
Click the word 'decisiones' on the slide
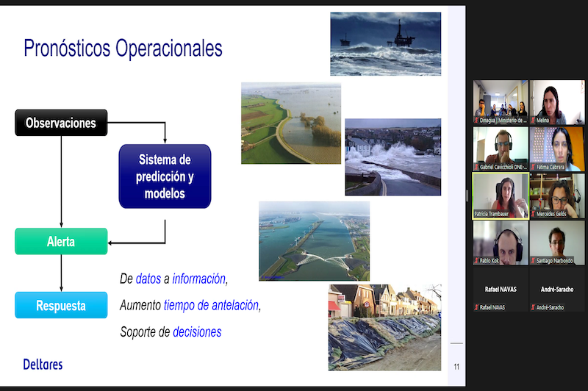pyautogui.click(x=197, y=332)
